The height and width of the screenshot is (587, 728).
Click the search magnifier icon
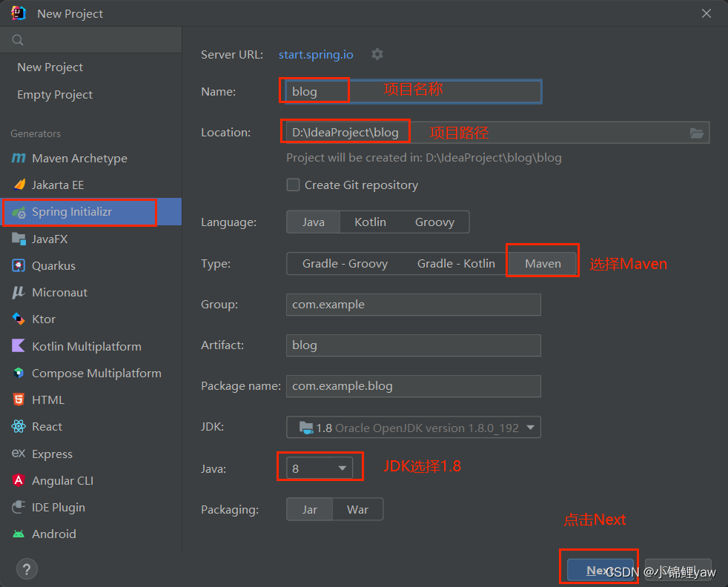pyautogui.click(x=18, y=40)
